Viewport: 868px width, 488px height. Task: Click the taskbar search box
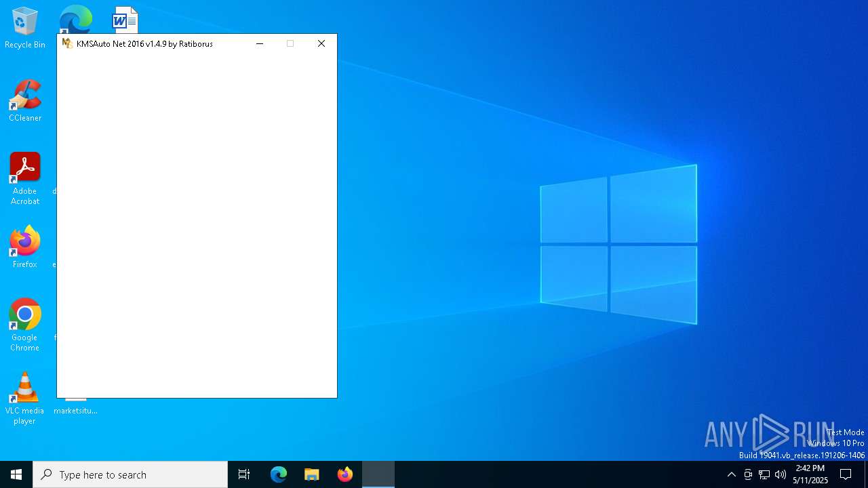coord(130,474)
